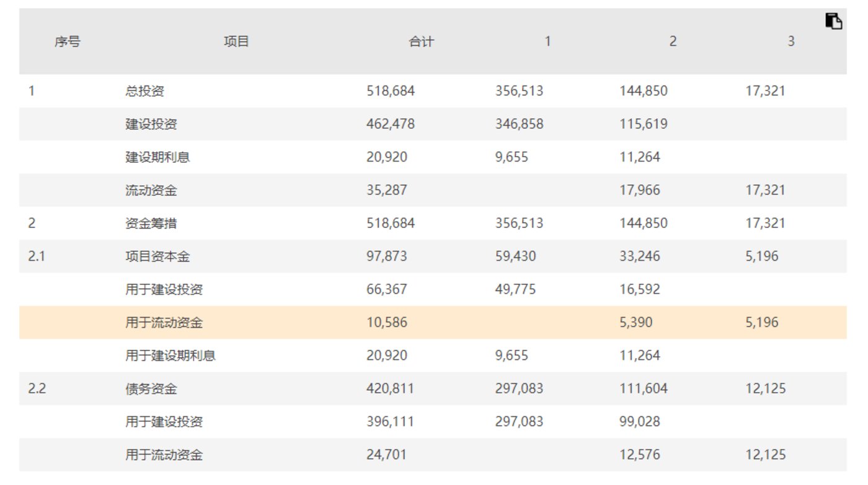Select the 420,811 债务资金 total cell
868x485 pixels.
(x=391, y=389)
